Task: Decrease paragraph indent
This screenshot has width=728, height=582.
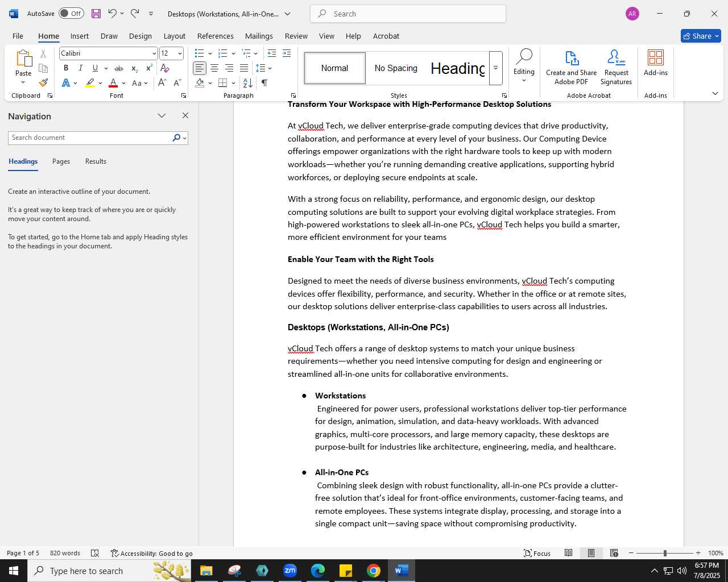Action: (272, 53)
